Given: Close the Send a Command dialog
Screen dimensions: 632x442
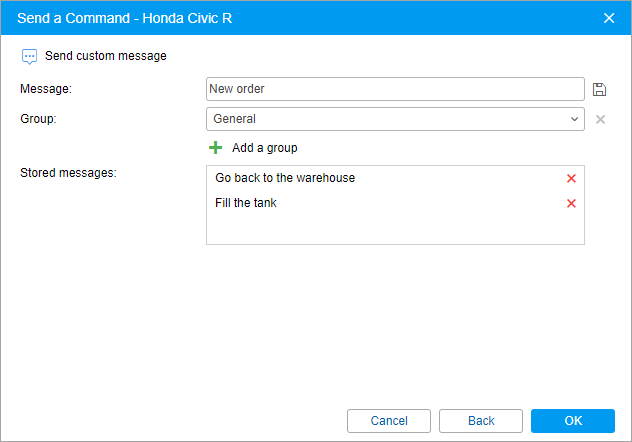Looking at the screenshot, I should [609, 18].
